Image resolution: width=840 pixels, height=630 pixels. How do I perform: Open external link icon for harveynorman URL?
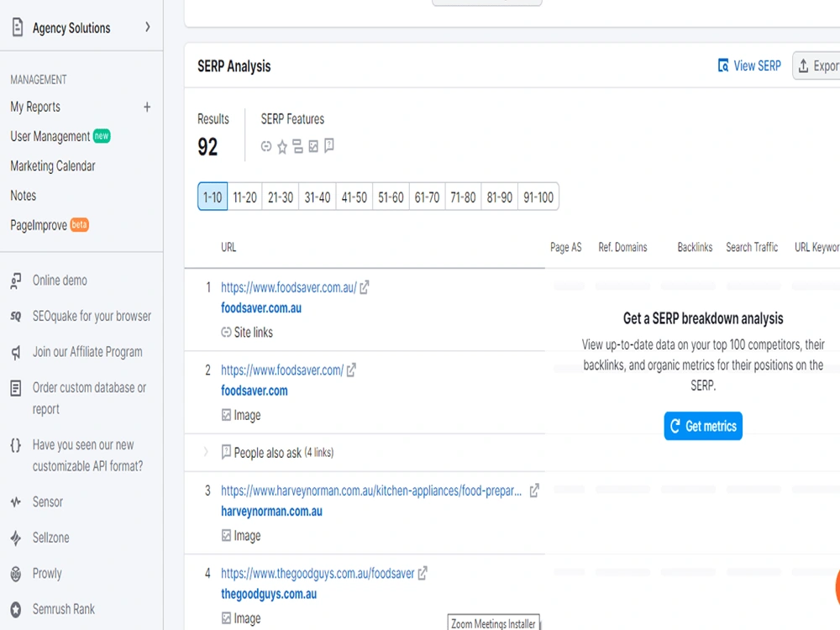pyautogui.click(x=534, y=491)
